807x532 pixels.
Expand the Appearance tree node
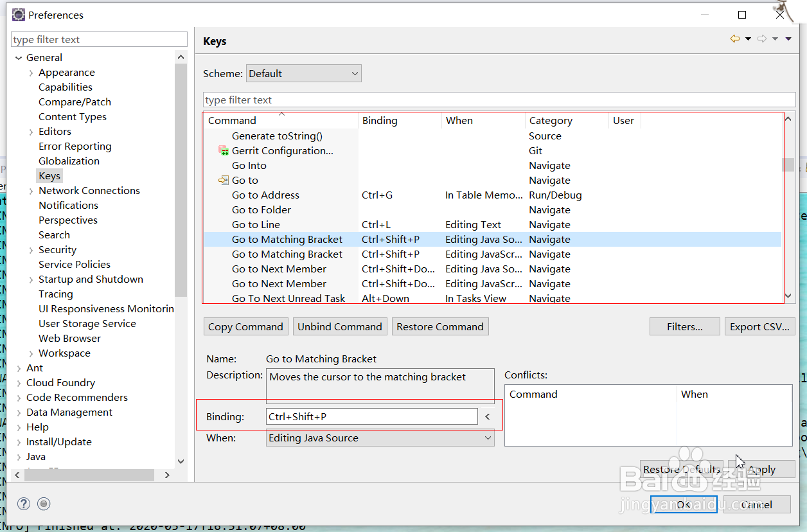click(x=31, y=73)
